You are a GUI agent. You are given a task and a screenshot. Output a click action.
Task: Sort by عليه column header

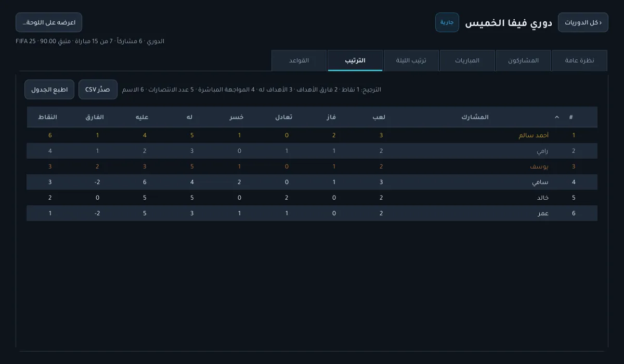pyautogui.click(x=142, y=117)
